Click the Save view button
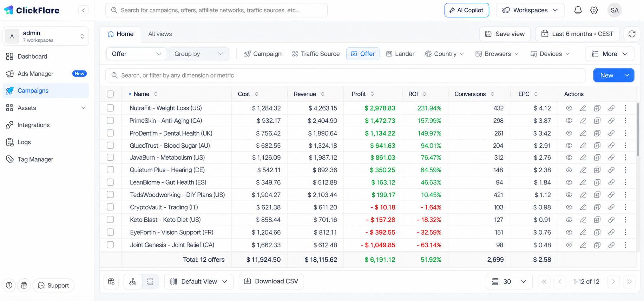Image resolution: width=644 pixels, height=301 pixels. click(505, 34)
